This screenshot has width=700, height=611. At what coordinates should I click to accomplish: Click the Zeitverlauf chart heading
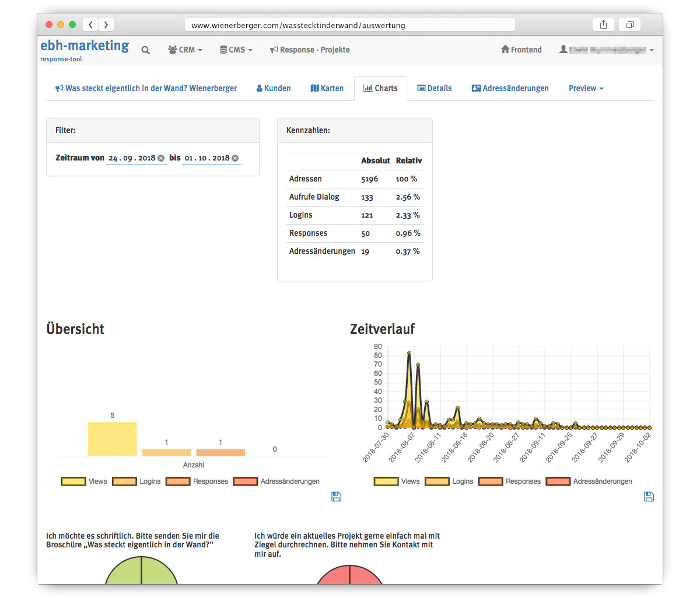click(383, 329)
